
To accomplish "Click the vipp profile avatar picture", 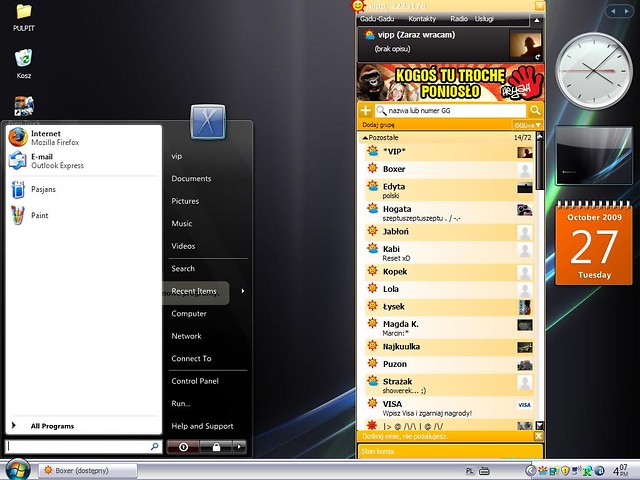I will click(526, 46).
